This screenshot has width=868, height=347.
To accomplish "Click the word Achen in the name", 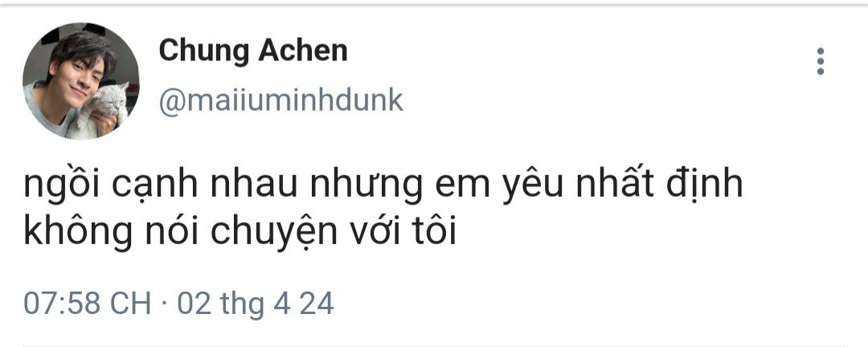I will [x=303, y=51].
